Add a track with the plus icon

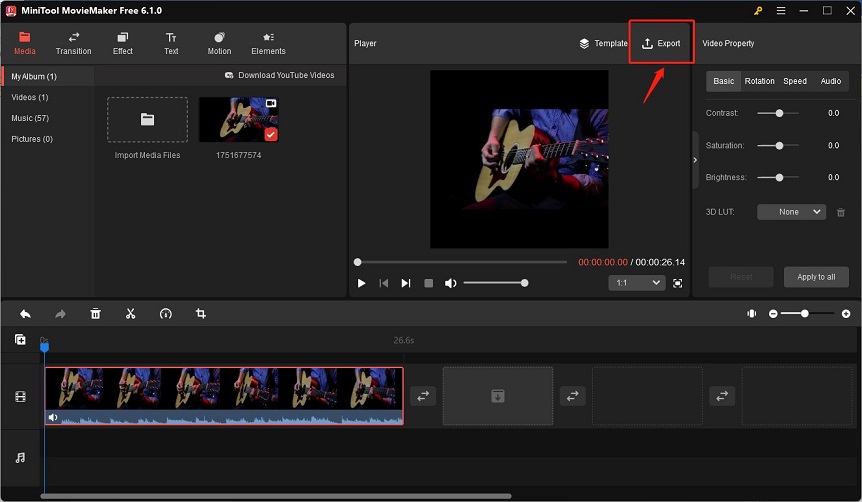click(x=20, y=339)
